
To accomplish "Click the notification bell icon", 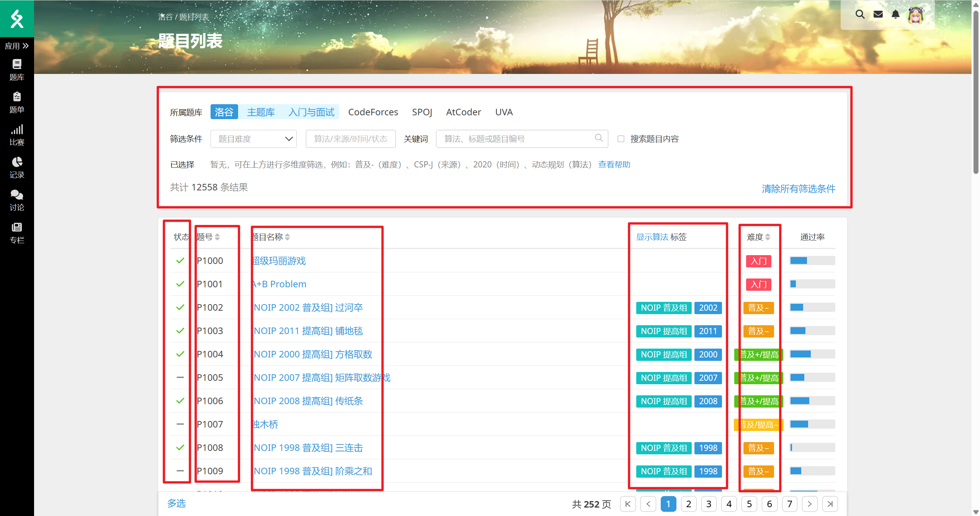I will tap(895, 15).
